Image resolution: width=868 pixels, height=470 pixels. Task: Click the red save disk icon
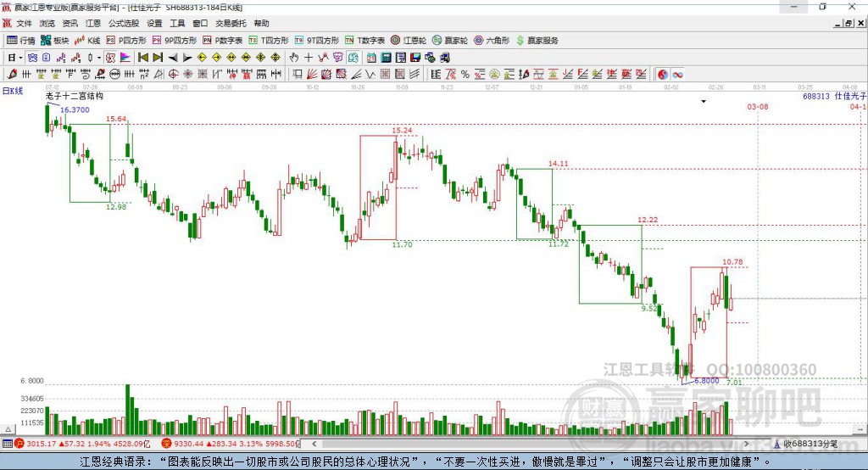[415, 58]
